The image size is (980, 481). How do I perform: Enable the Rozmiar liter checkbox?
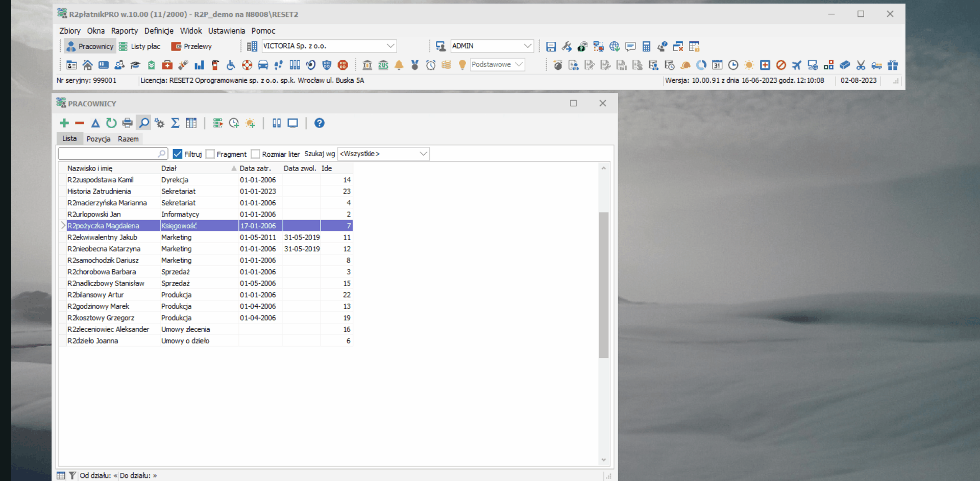[x=256, y=154]
